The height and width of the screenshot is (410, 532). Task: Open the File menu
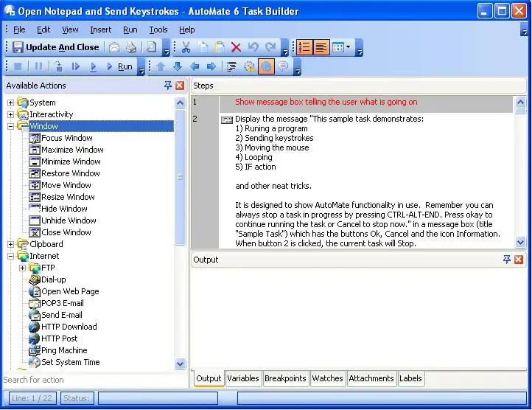click(19, 30)
